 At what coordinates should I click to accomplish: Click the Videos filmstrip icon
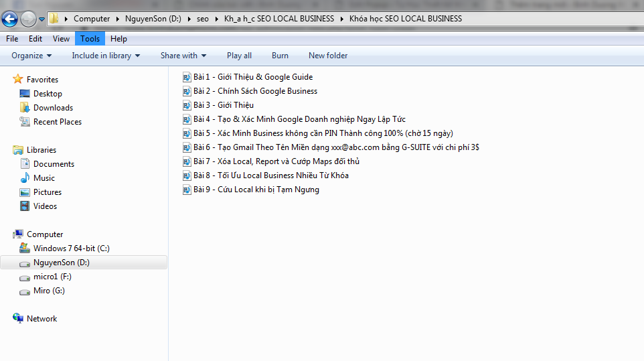coord(25,206)
